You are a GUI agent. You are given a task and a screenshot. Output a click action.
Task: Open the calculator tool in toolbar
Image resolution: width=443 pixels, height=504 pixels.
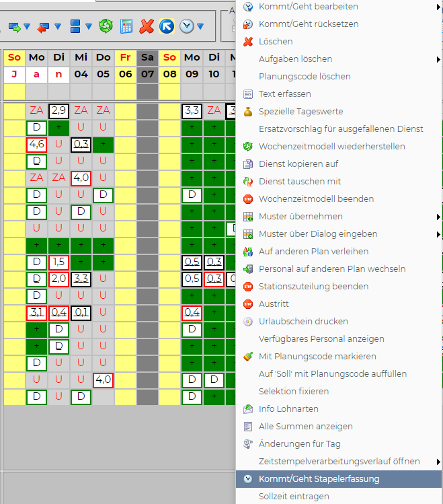coord(126,27)
